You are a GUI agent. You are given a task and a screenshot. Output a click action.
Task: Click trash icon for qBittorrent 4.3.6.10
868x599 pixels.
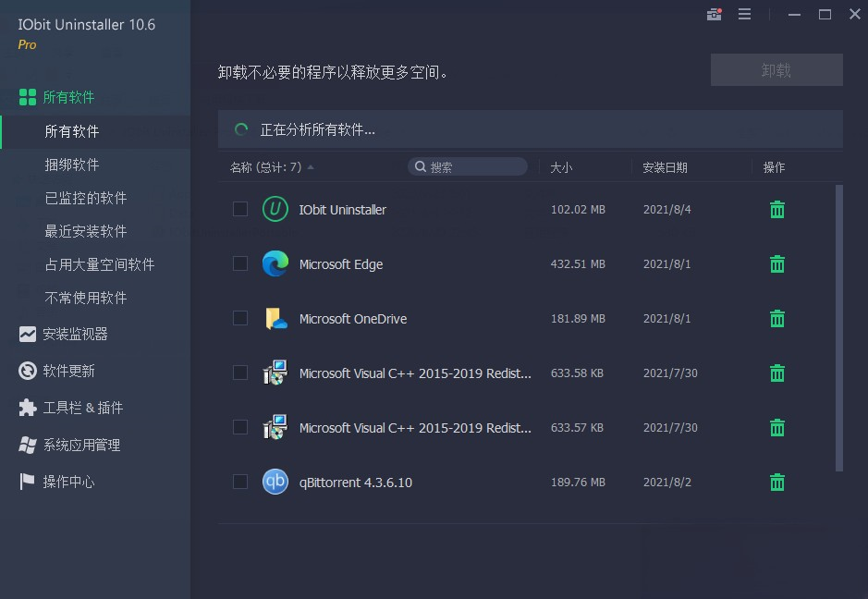click(777, 483)
